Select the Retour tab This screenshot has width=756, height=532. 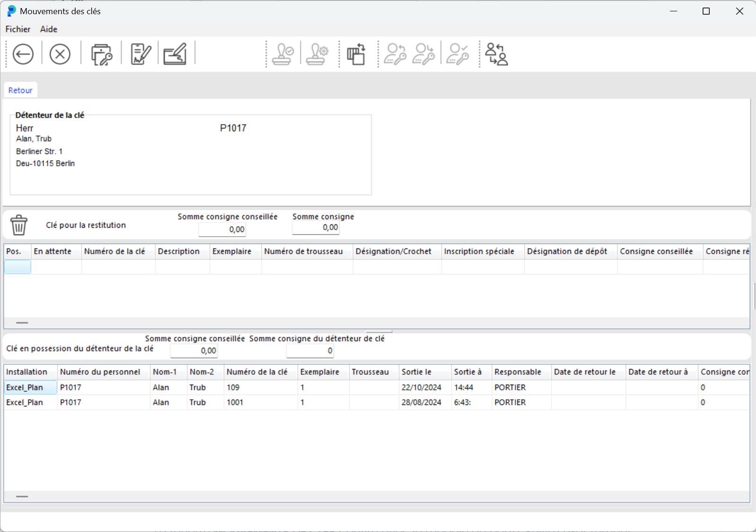[20, 90]
